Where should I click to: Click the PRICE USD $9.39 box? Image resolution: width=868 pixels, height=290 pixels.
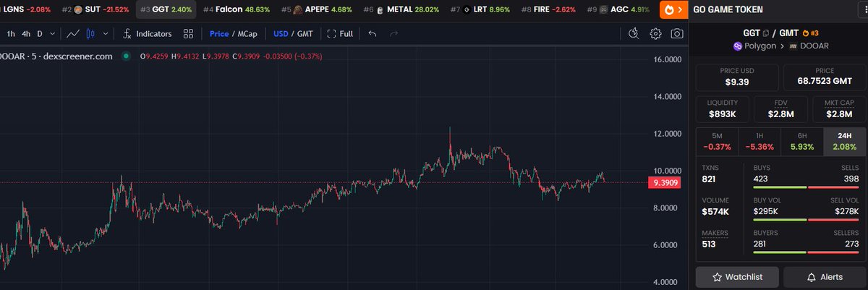point(737,77)
